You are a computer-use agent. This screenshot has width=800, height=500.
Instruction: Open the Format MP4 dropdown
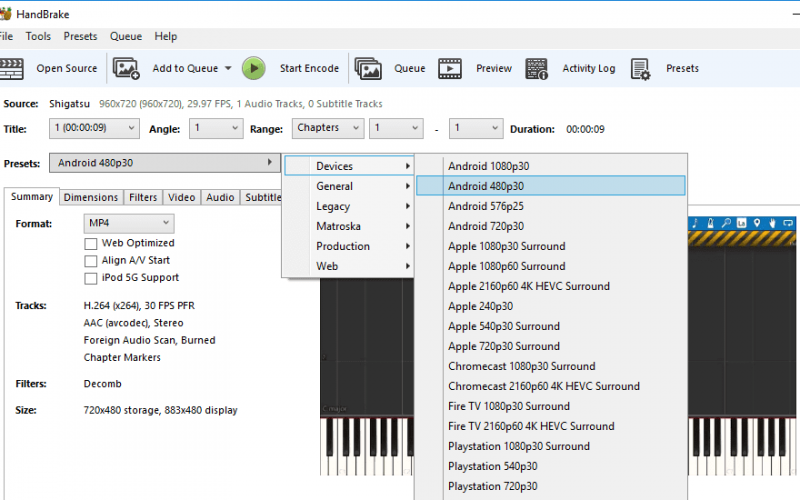click(129, 223)
